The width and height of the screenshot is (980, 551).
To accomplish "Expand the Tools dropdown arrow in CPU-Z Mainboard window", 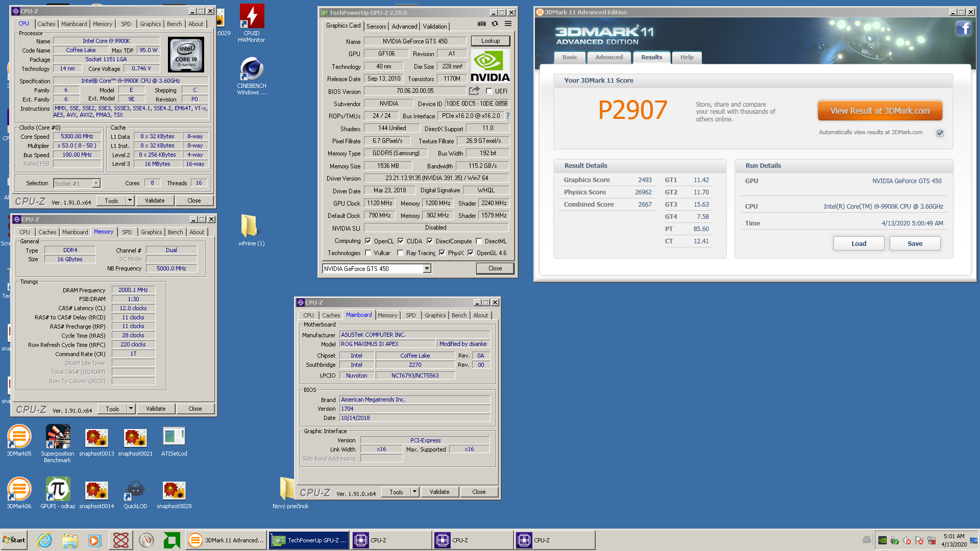I will pos(415,492).
